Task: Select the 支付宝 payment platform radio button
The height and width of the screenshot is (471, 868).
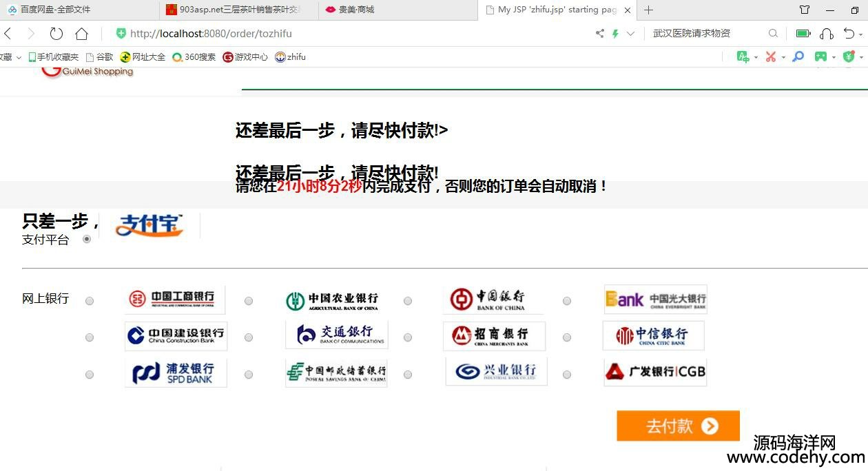Action: tap(87, 239)
